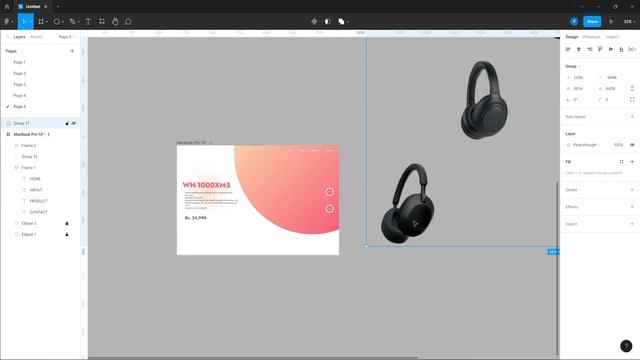This screenshot has width=640, height=360.
Task: Click the user avatar in toolbar
Action: coord(574,22)
